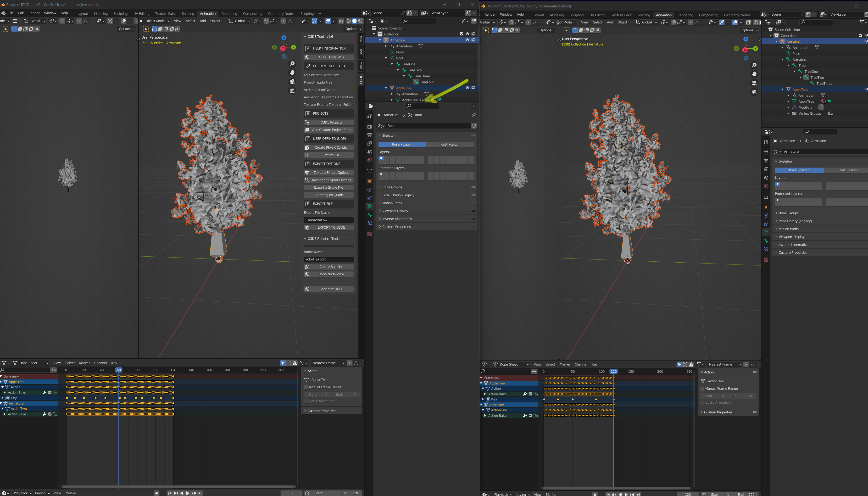Open the Window menu

tap(50, 13)
